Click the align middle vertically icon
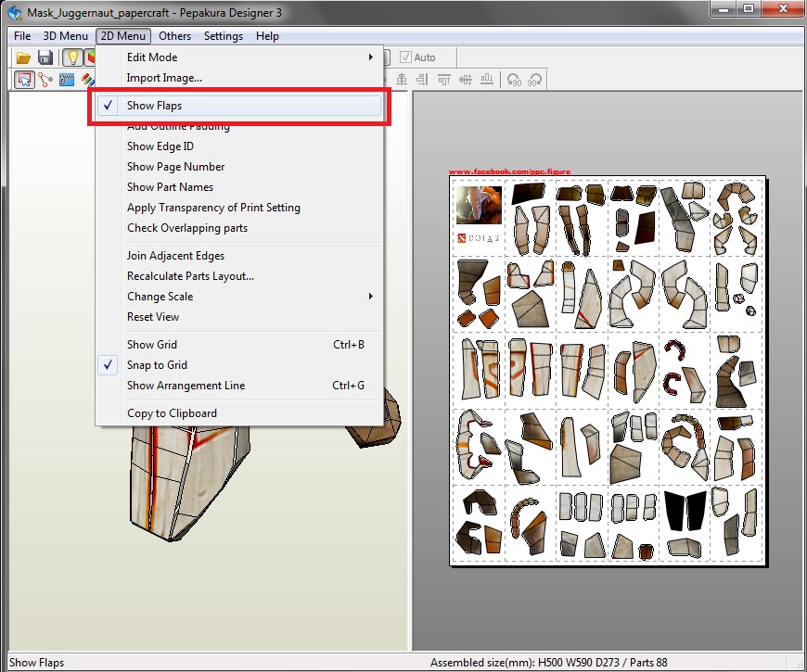Viewport: 807px width, 672px height. click(x=466, y=80)
